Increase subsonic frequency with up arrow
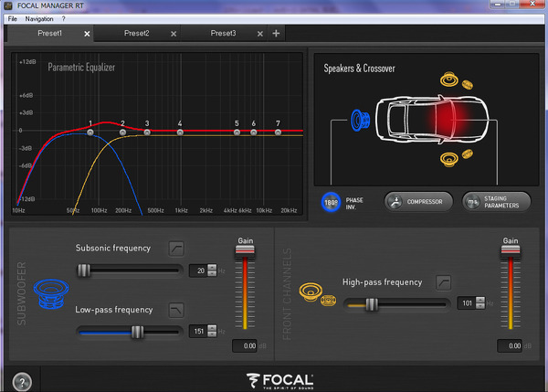Viewport: 548px width, 392px height. pos(212,268)
